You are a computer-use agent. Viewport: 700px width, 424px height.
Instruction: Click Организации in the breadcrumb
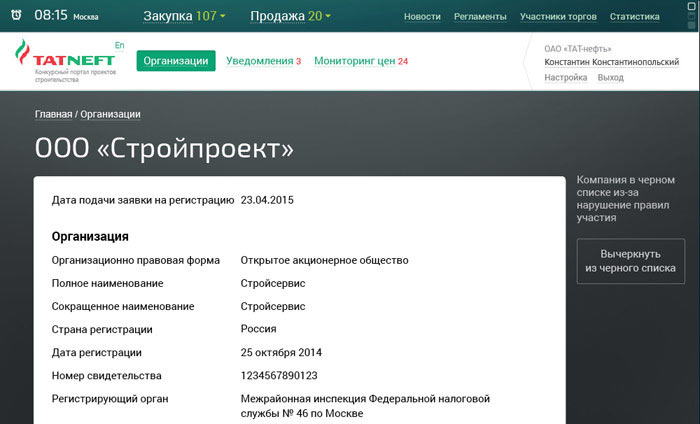click(110, 114)
